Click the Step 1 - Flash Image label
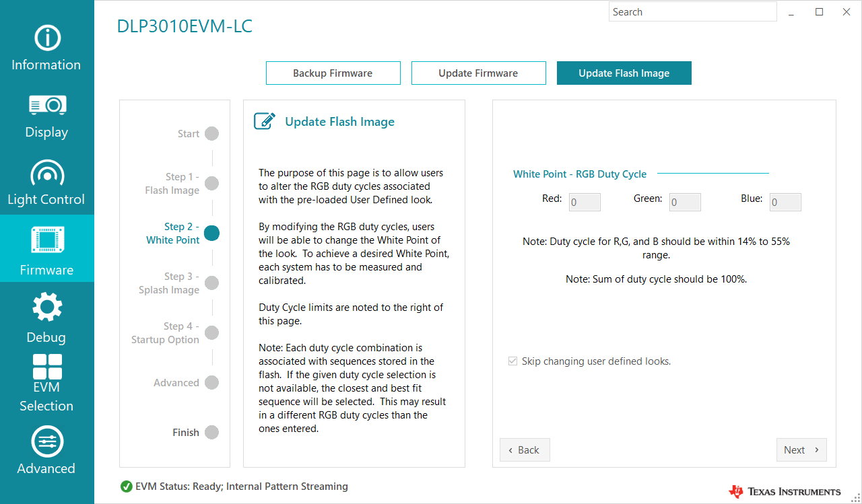Viewport: 862px width, 504px height. [x=172, y=184]
